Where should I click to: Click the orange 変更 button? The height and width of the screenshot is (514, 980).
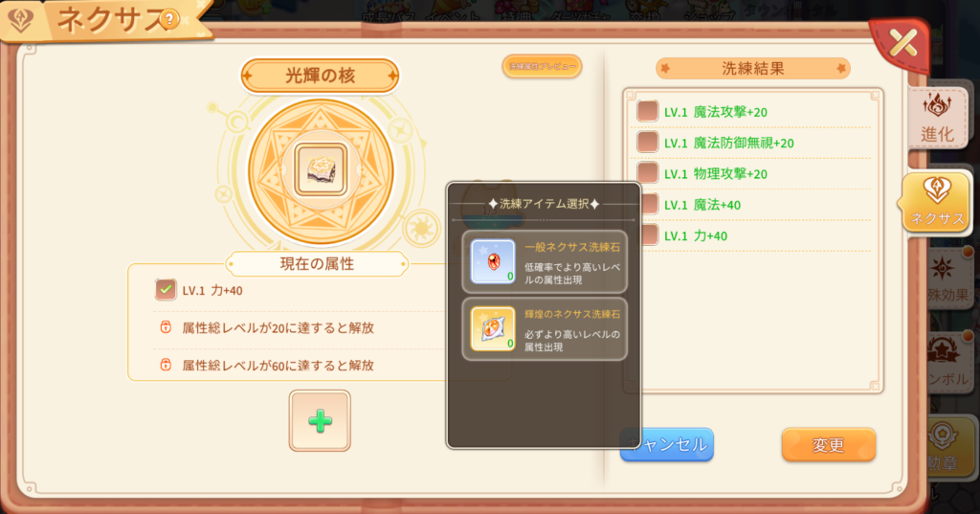pos(828,444)
